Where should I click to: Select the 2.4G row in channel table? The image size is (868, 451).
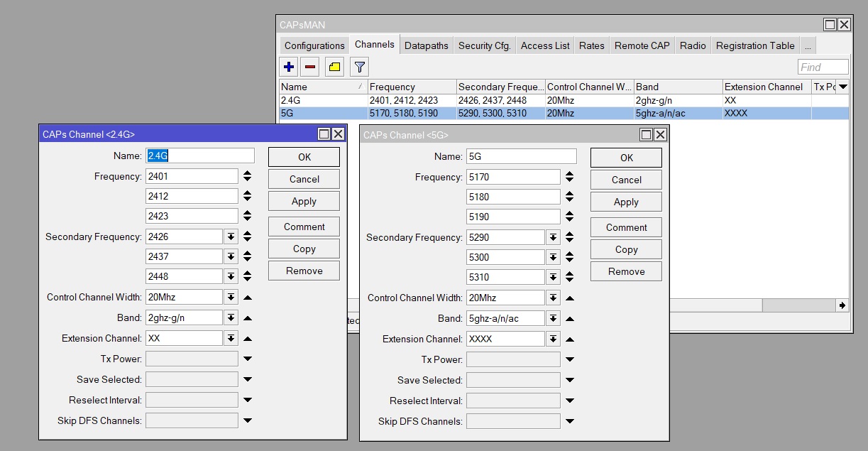coord(323,100)
